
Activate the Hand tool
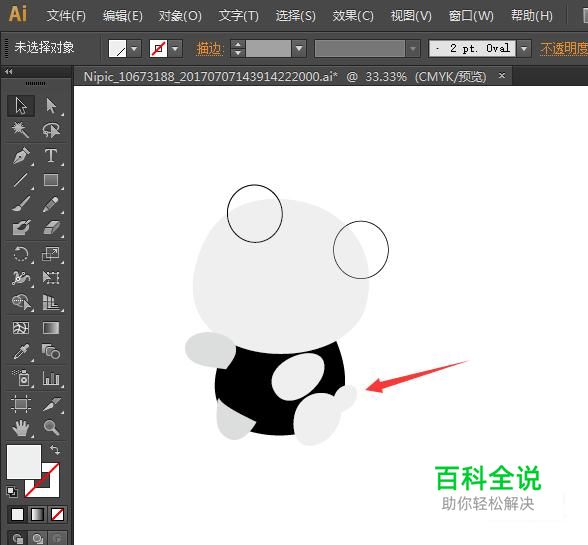tap(21, 428)
